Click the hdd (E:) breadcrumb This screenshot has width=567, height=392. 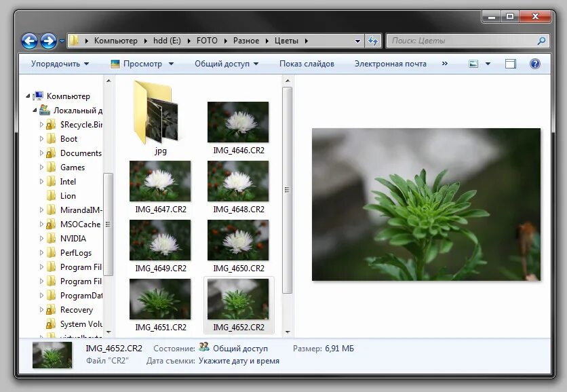167,41
